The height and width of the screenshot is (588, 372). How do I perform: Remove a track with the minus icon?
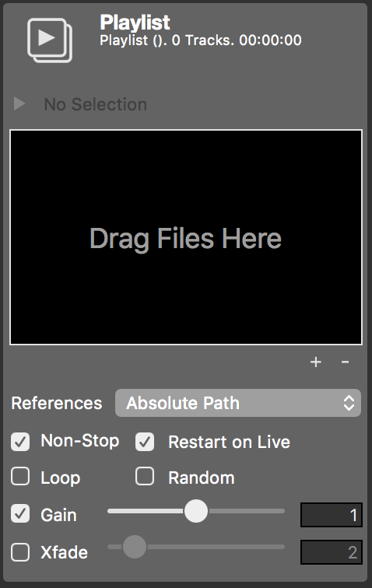345,362
